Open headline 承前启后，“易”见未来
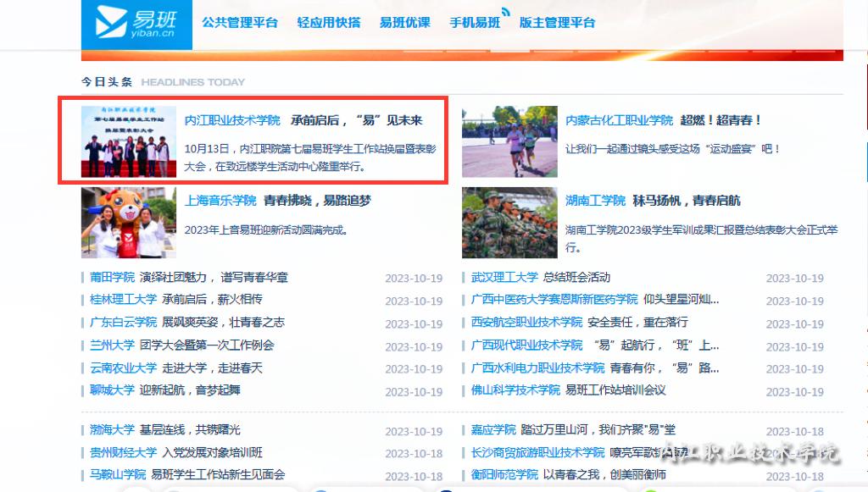 coord(357,120)
